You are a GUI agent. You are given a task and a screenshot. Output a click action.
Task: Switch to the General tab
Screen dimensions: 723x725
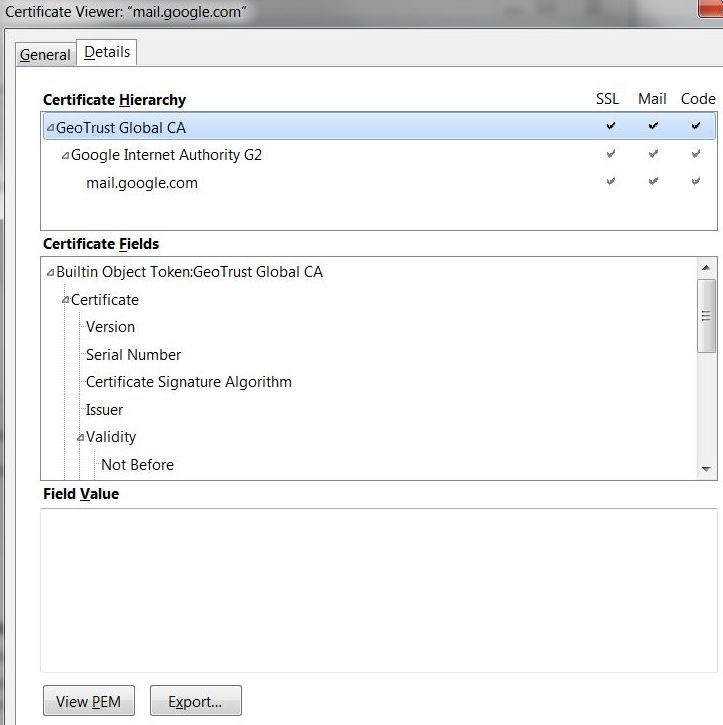click(x=45, y=55)
